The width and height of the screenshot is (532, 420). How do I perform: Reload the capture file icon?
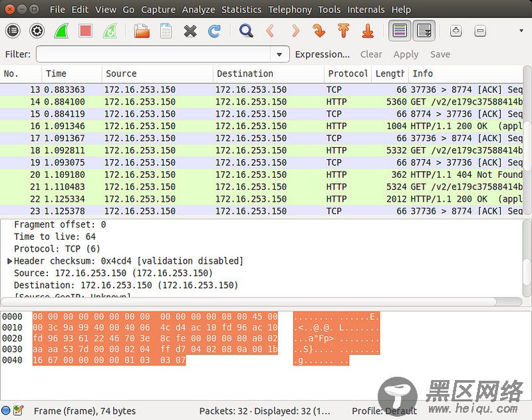pos(214,31)
